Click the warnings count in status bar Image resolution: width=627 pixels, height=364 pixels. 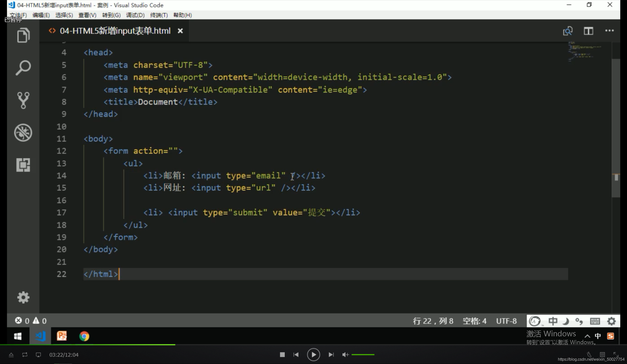coord(40,320)
